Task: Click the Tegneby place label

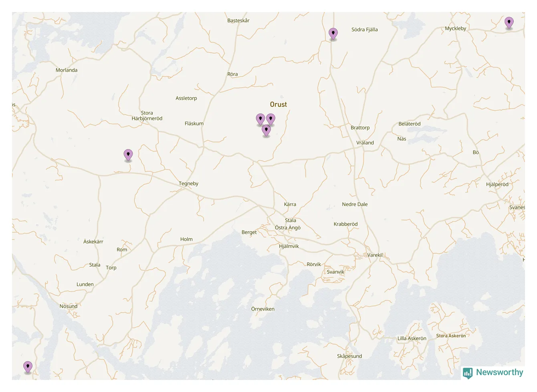Action: pyautogui.click(x=189, y=184)
